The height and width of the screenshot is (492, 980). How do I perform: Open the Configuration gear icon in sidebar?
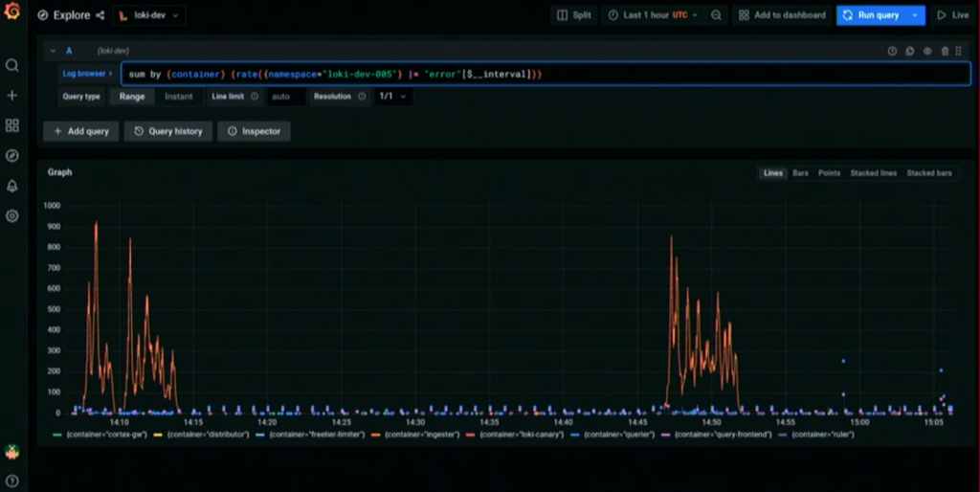pos(11,215)
